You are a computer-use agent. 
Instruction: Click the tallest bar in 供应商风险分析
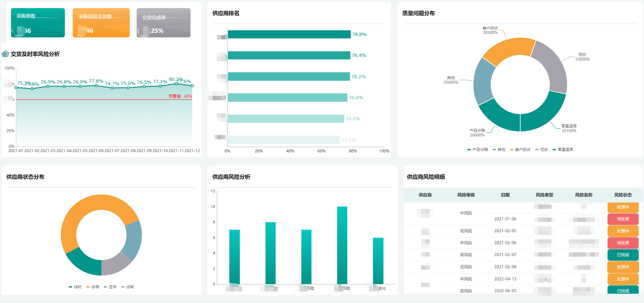click(x=342, y=245)
